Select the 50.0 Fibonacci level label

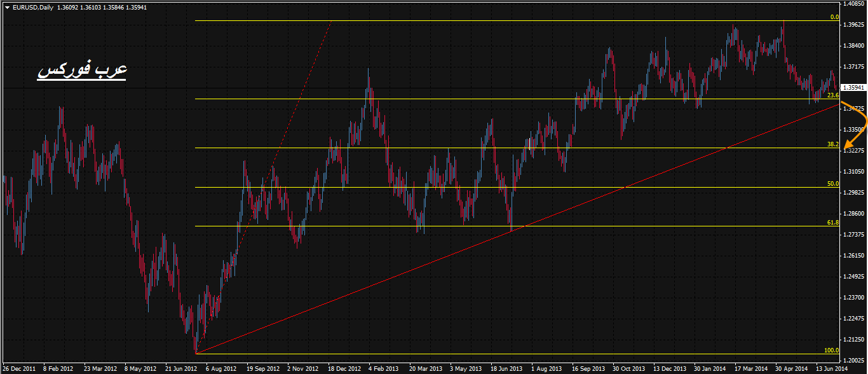pyautogui.click(x=833, y=184)
